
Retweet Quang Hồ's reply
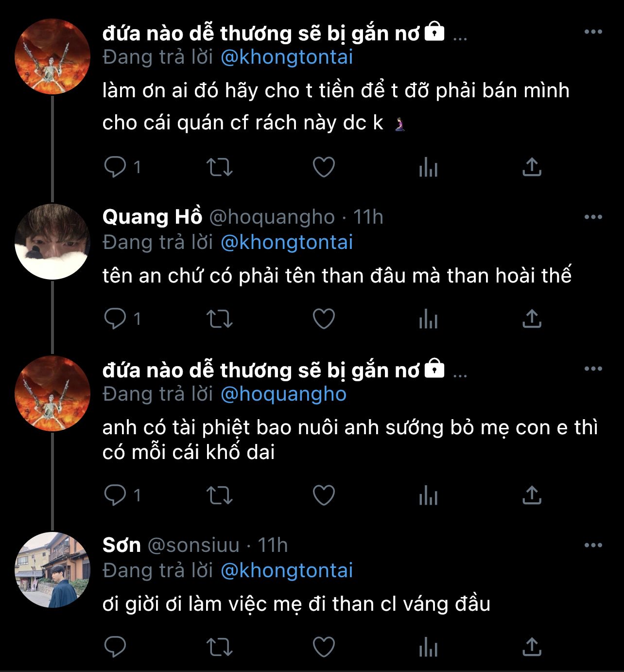pos(220,319)
